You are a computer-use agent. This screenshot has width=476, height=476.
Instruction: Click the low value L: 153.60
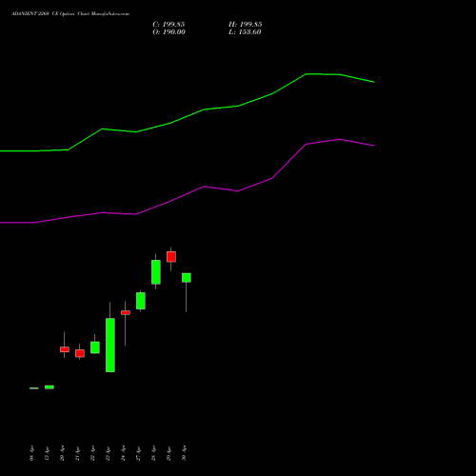point(245,32)
